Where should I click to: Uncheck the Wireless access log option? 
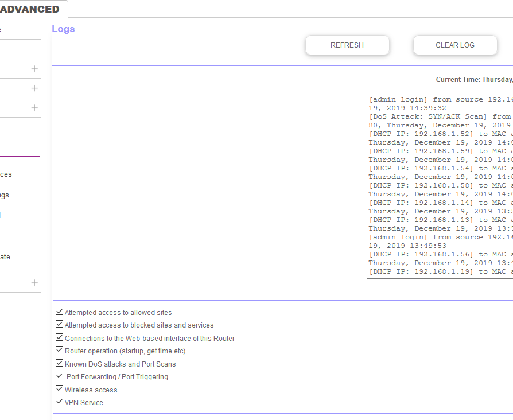coord(59,388)
